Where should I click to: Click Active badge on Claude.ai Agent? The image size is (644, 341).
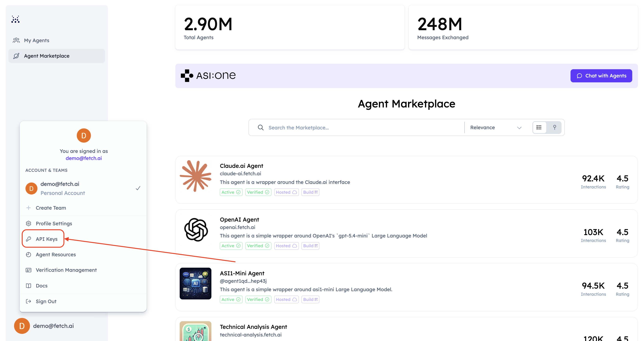tap(231, 192)
